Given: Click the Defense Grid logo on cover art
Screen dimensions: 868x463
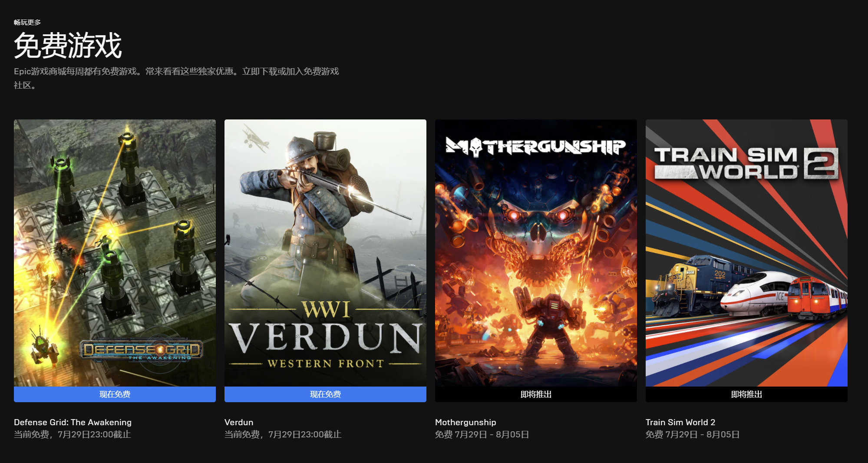Looking at the screenshot, I should point(141,350).
